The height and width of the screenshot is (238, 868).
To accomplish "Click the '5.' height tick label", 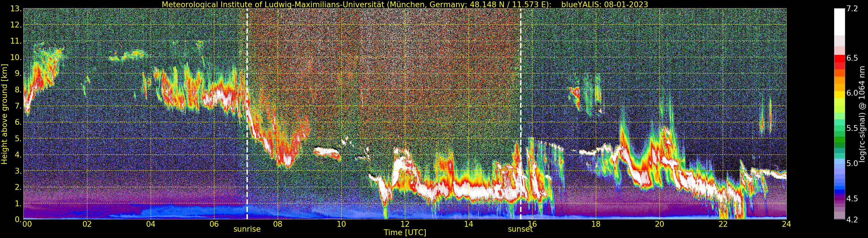I will click(x=18, y=139).
